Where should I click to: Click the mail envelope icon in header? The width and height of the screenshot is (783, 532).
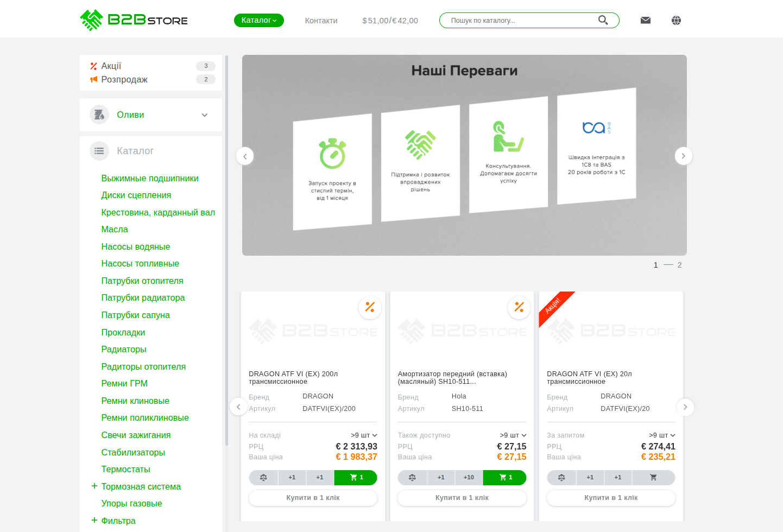click(x=645, y=21)
